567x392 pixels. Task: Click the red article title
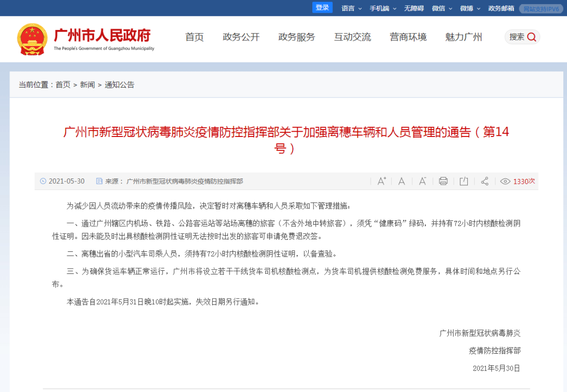286,140
